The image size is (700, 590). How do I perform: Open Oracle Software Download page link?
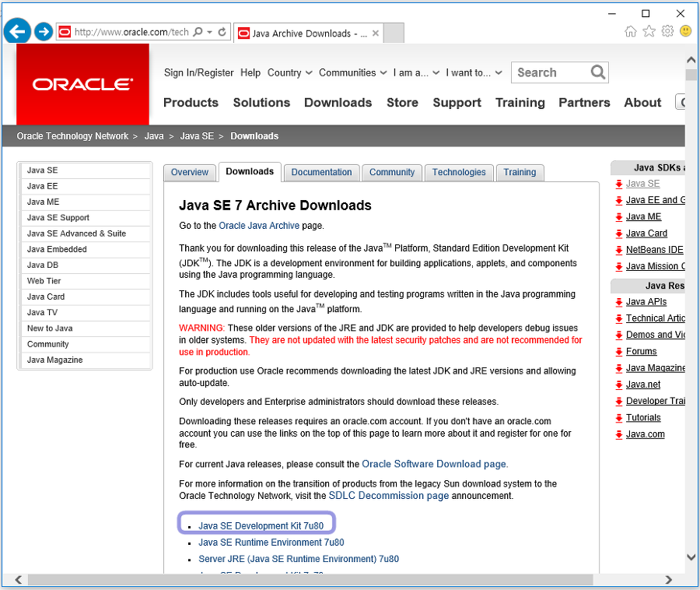tap(435, 464)
